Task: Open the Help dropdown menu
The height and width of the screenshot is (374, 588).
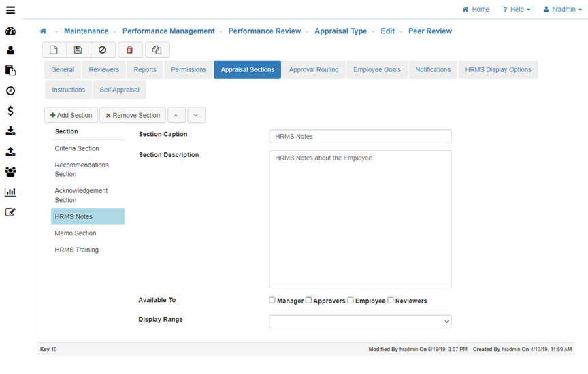Action: (x=517, y=10)
